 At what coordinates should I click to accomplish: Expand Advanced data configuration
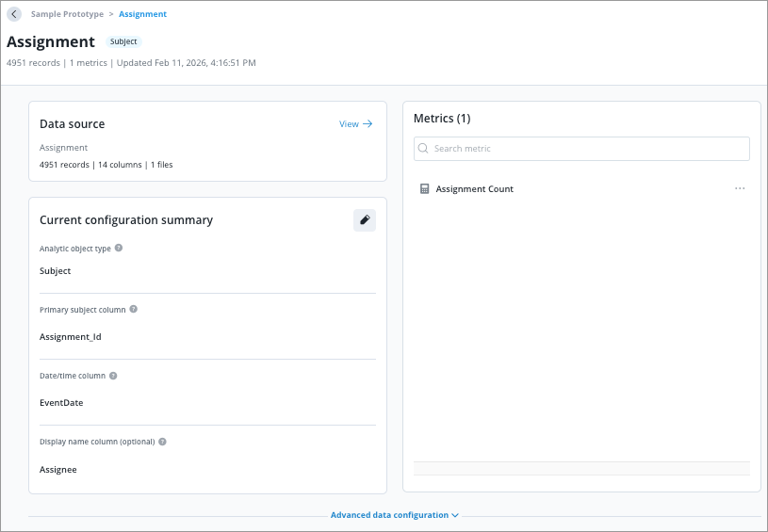pos(389,515)
